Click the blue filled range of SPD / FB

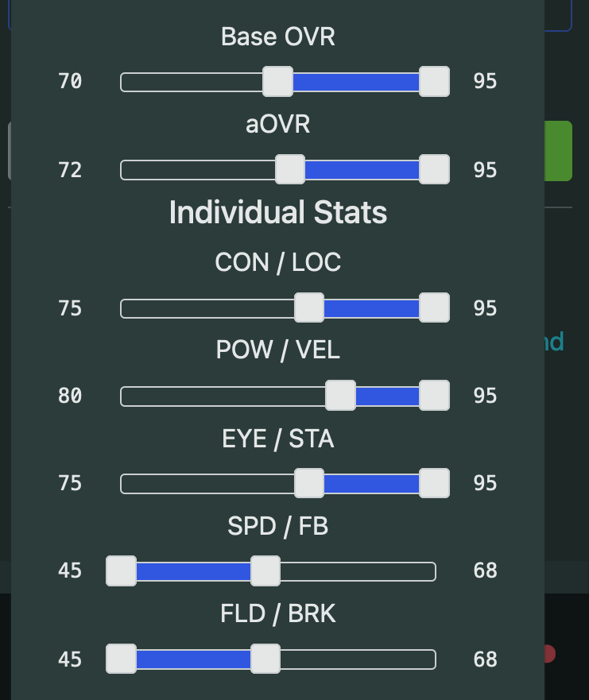pos(193,570)
